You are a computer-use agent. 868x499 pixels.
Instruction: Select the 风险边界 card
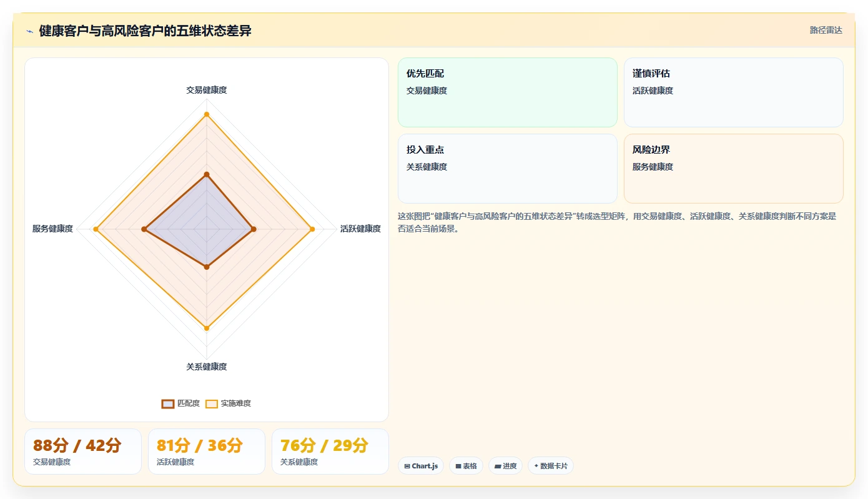(x=734, y=169)
